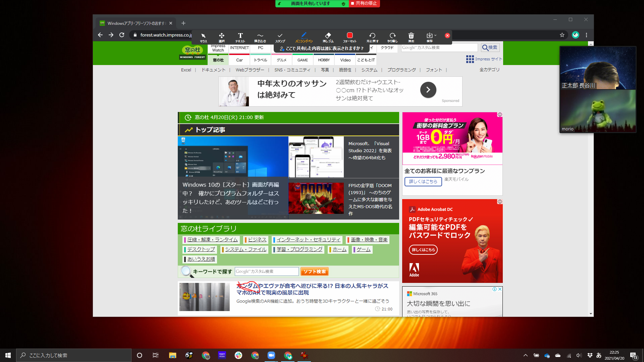Switch to the GAME site tab
The width and height of the screenshot is (644, 362).
pyautogui.click(x=303, y=60)
